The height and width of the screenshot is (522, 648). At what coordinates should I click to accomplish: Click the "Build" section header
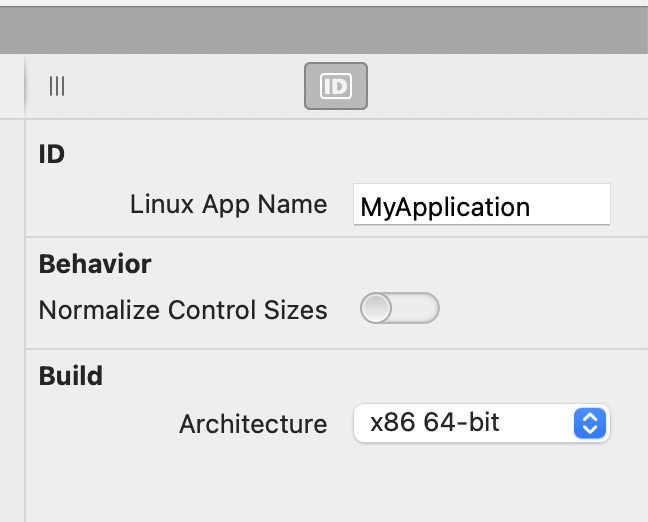coord(71,376)
